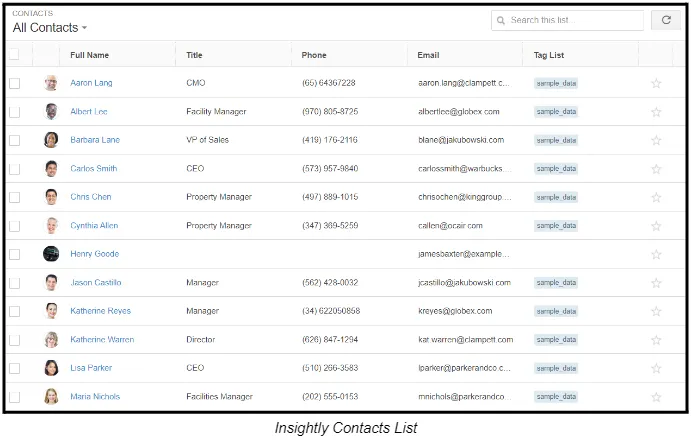Star the Katherine Reyes row
691x441 pixels.
coord(656,311)
